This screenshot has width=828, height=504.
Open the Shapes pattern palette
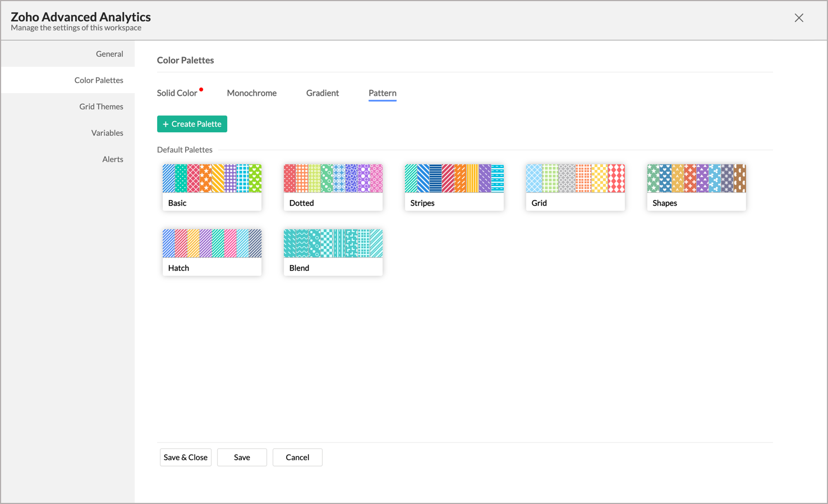(x=696, y=187)
